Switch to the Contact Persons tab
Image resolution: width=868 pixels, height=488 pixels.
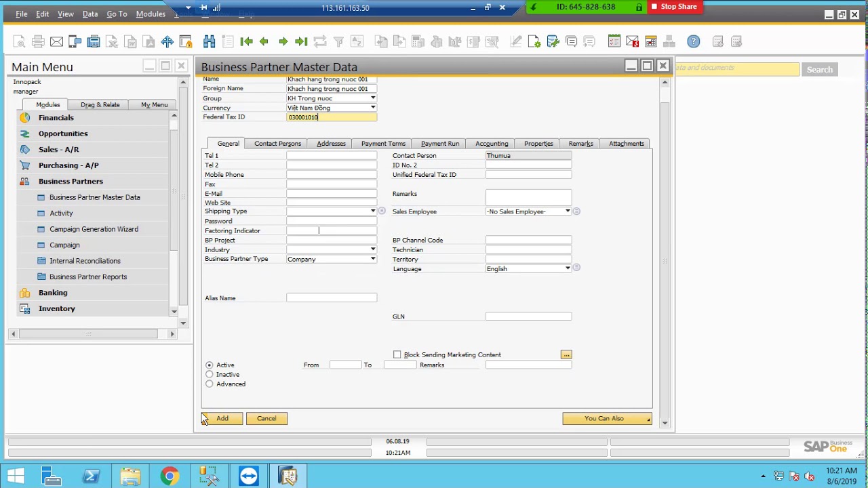277,144
